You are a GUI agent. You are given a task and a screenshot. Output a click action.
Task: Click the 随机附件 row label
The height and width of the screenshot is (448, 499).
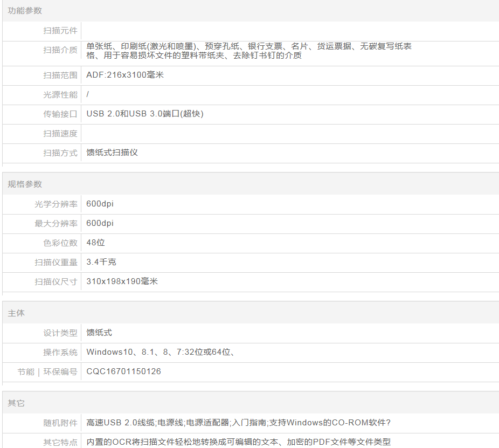coord(60,423)
